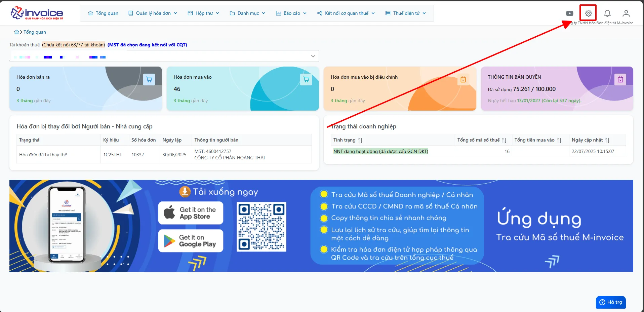644x312 pixels.
Task: Sort by Ngày cập nhật arrows
Action: click(607, 140)
